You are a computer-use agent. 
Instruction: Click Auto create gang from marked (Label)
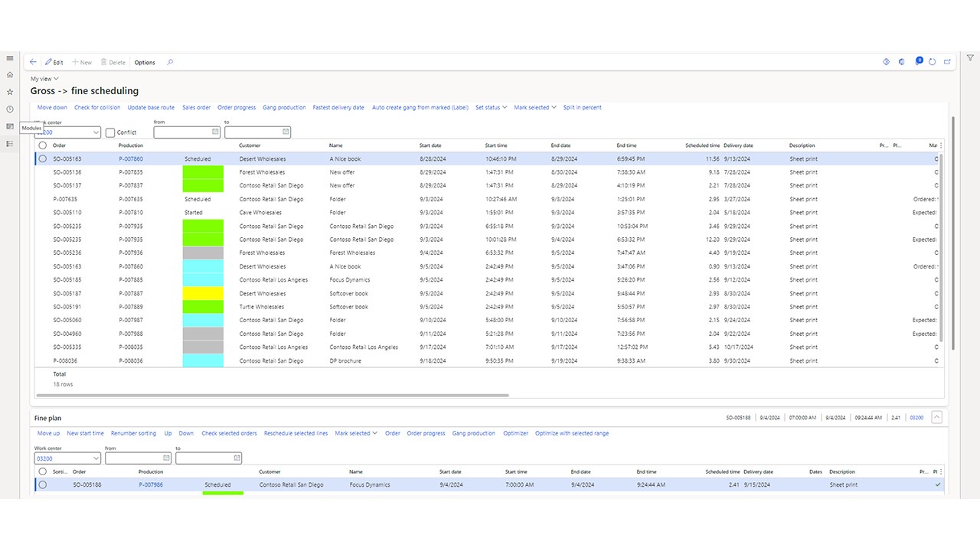pos(420,107)
